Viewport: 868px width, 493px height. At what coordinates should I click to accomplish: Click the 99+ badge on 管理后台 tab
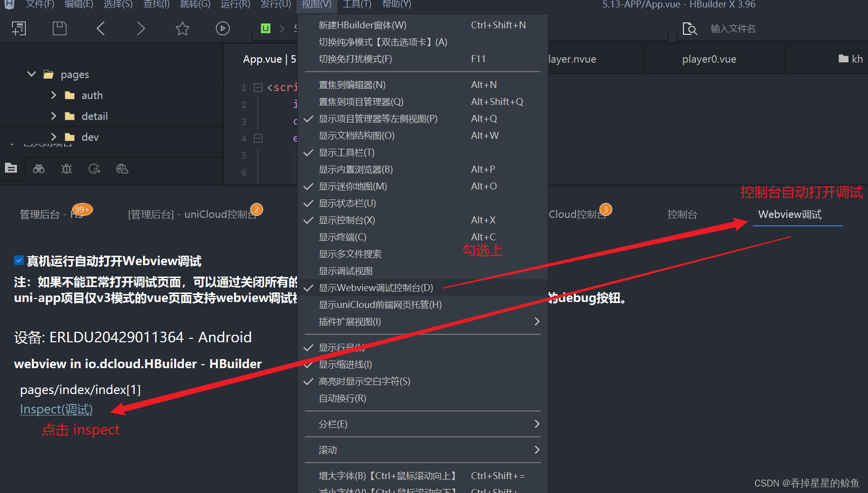(x=82, y=209)
